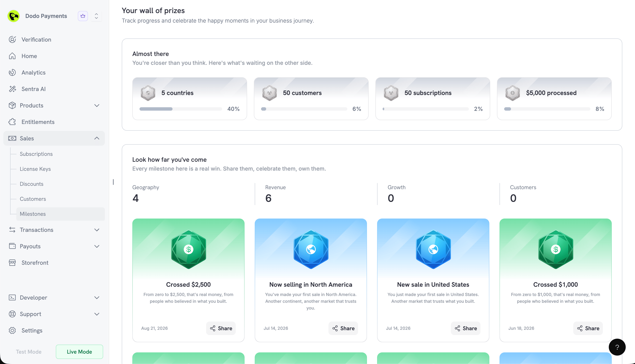Screen dimensions: 635x364
Task: Click the 50 subscriptions badge icon
Action: pyautogui.click(x=391, y=93)
